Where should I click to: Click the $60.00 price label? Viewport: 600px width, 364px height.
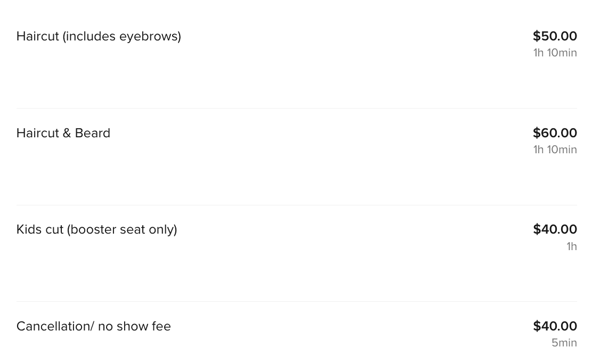click(555, 133)
